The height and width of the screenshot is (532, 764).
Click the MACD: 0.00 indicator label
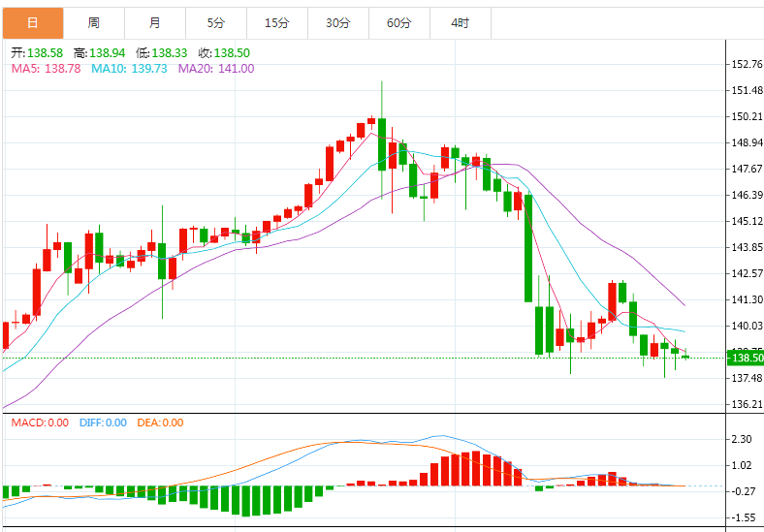40,422
